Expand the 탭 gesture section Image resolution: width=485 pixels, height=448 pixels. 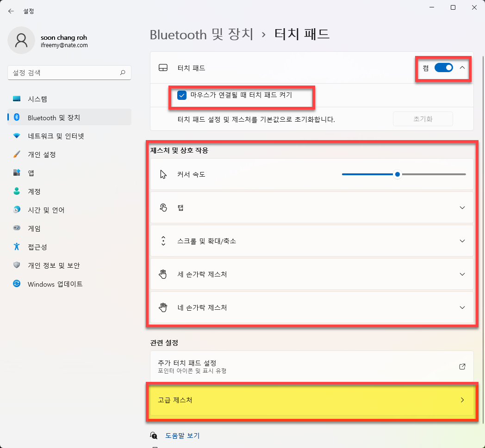coord(462,208)
